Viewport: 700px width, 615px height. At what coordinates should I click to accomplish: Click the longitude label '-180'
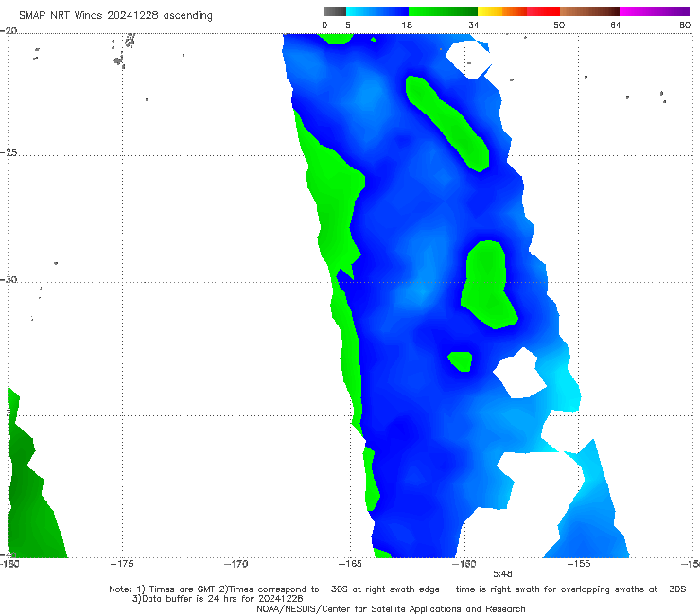pyautogui.click(x=9, y=564)
